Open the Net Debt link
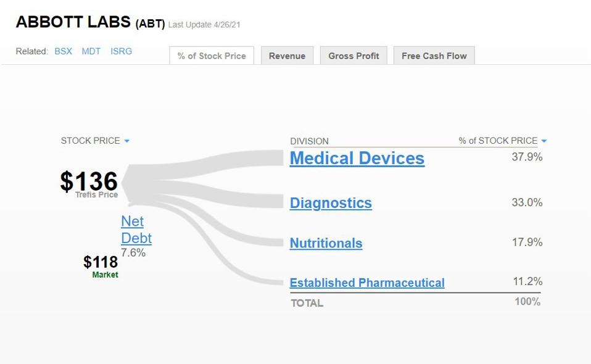This screenshot has width=591, height=364. pyautogui.click(x=136, y=230)
